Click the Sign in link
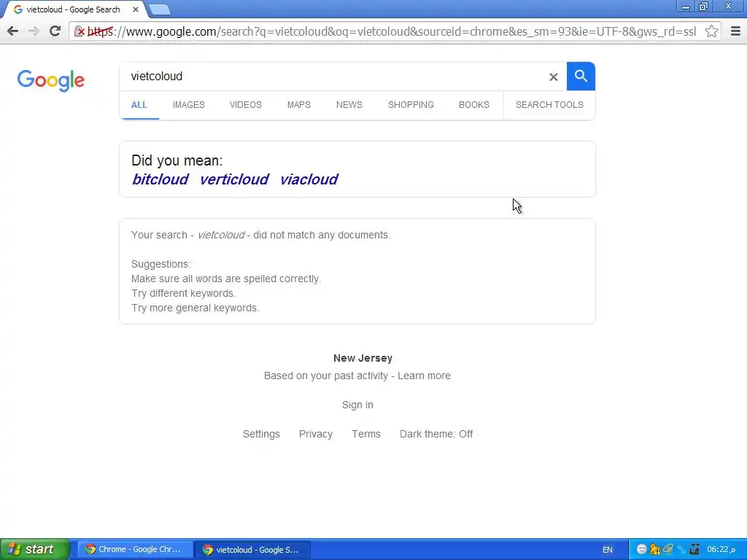The height and width of the screenshot is (560, 747). (x=357, y=405)
